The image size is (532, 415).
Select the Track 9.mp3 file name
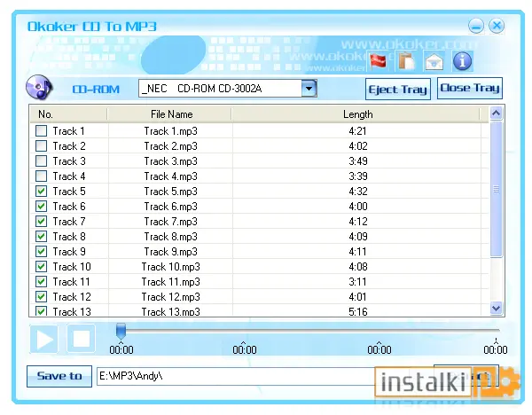click(170, 252)
